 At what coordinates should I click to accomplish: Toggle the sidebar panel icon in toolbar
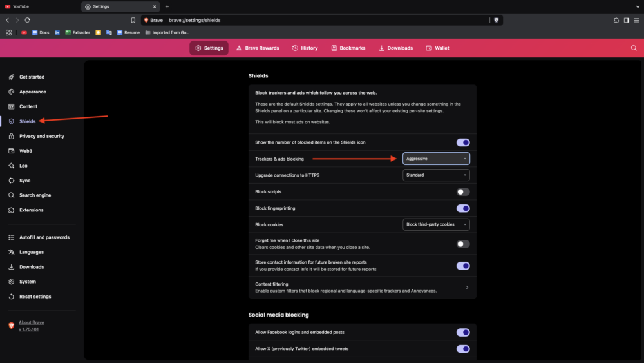pos(627,20)
